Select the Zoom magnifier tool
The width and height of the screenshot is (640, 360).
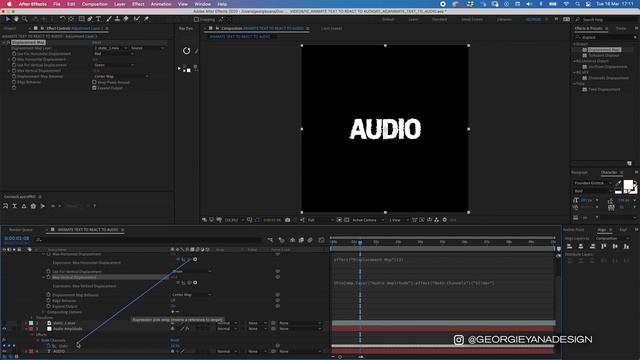click(24, 19)
